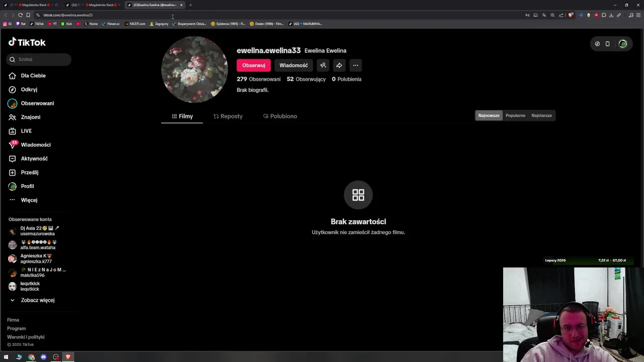
Task: Open the Prześlij upload page
Action: [x=23, y=172]
